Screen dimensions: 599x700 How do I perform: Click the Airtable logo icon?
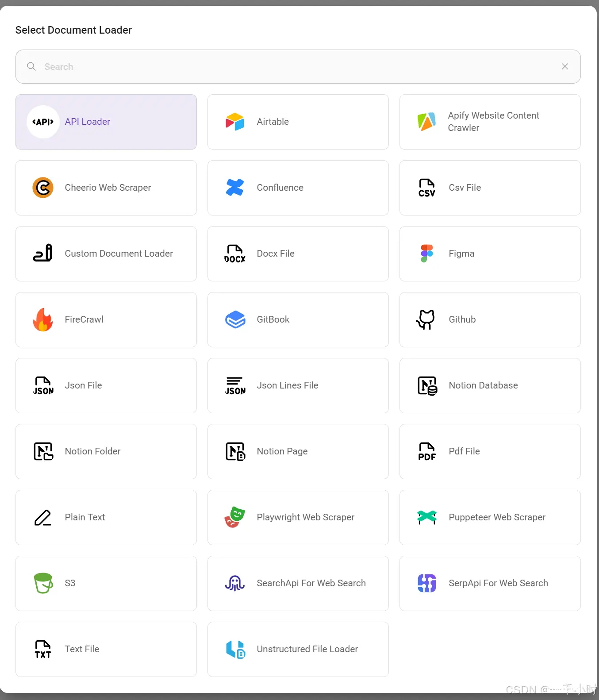235,122
